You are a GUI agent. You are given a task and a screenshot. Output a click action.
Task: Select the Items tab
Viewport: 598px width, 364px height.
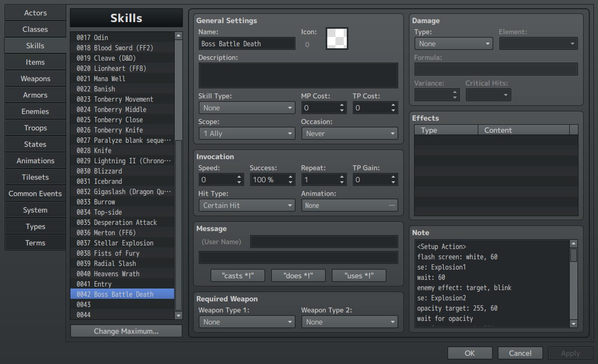pos(35,62)
